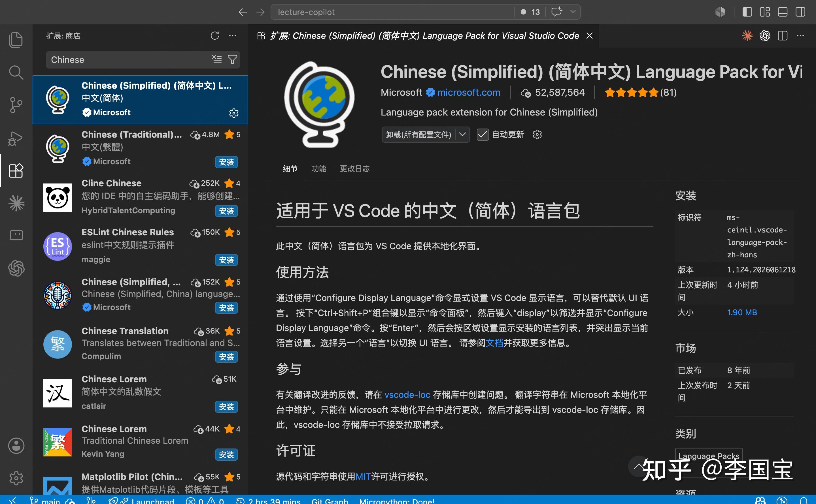
Task: Open the extensions view more actions menu
Action: click(x=233, y=36)
